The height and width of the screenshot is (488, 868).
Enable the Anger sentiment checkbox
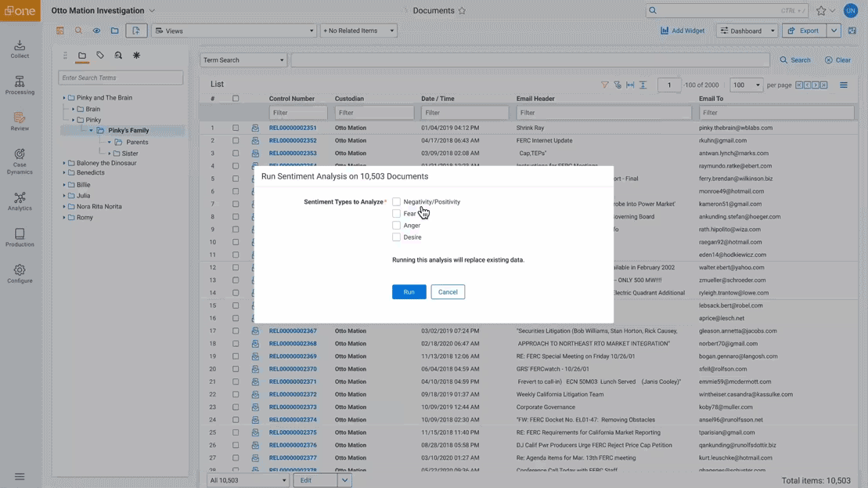tap(396, 226)
